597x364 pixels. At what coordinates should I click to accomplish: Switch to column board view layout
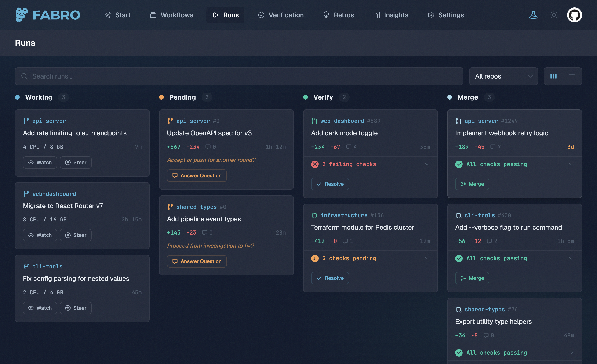pos(553,76)
